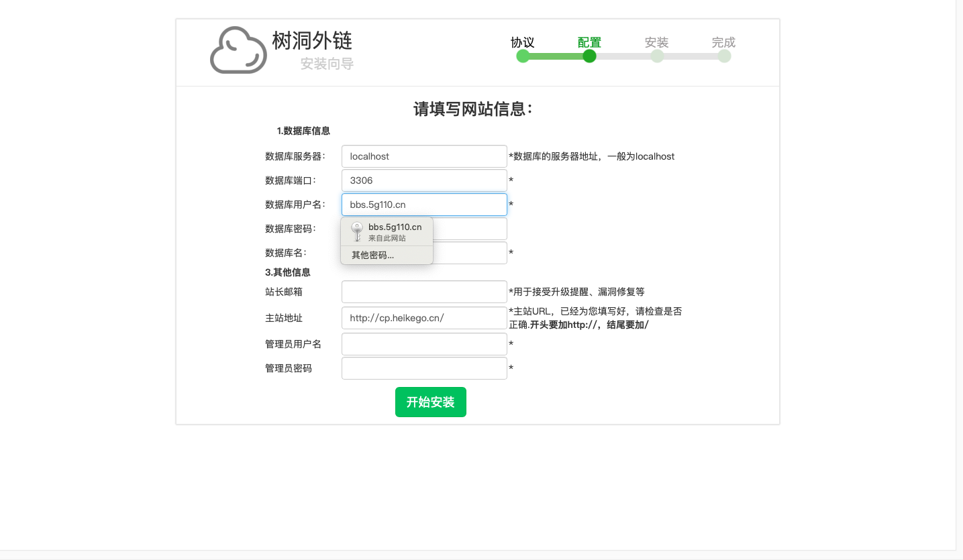The width and height of the screenshot is (963, 560).
Task: Click the 配置 step label
Action: [x=589, y=42]
